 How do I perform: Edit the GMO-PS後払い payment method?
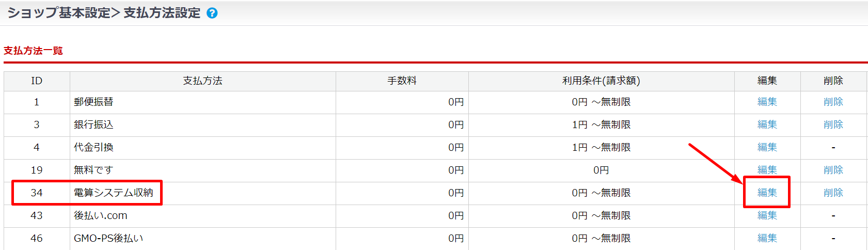click(x=767, y=238)
